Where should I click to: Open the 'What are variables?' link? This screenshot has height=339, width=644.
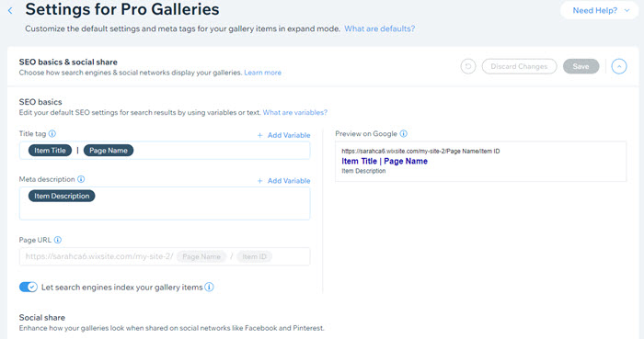295,112
